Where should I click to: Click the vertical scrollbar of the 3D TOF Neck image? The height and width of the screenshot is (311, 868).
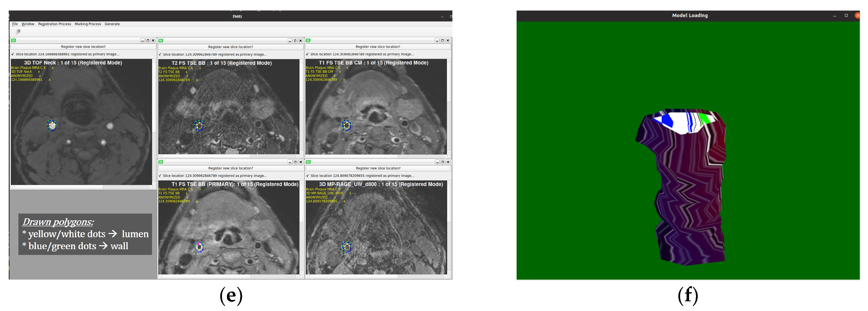pyautogui.click(x=154, y=122)
